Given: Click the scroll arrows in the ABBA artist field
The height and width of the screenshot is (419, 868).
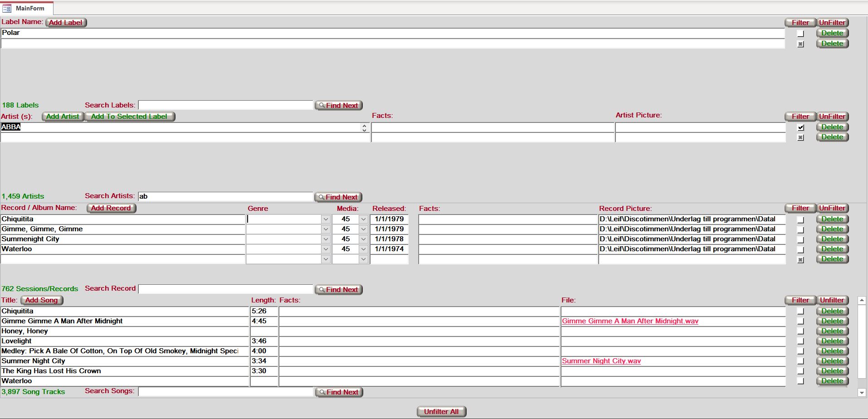Looking at the screenshot, I should point(364,127).
